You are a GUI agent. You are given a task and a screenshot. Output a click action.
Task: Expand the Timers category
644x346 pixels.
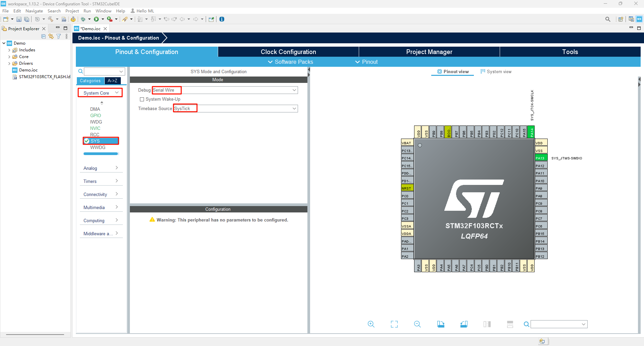click(101, 181)
